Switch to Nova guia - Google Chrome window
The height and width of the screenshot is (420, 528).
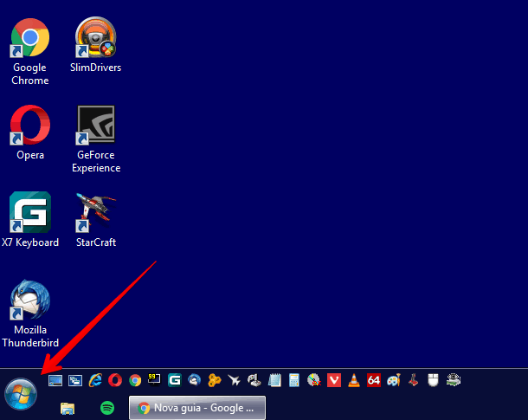197,408
